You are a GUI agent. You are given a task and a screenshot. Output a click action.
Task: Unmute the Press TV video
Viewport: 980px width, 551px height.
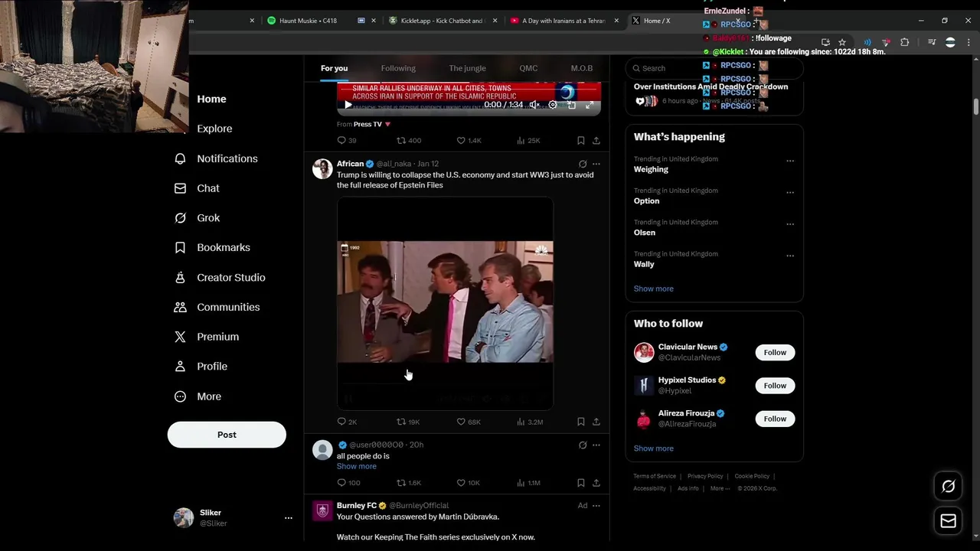534,105
